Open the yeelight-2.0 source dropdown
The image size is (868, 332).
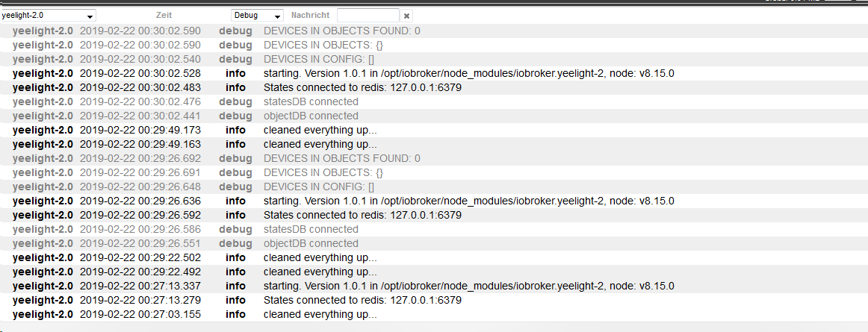point(48,16)
